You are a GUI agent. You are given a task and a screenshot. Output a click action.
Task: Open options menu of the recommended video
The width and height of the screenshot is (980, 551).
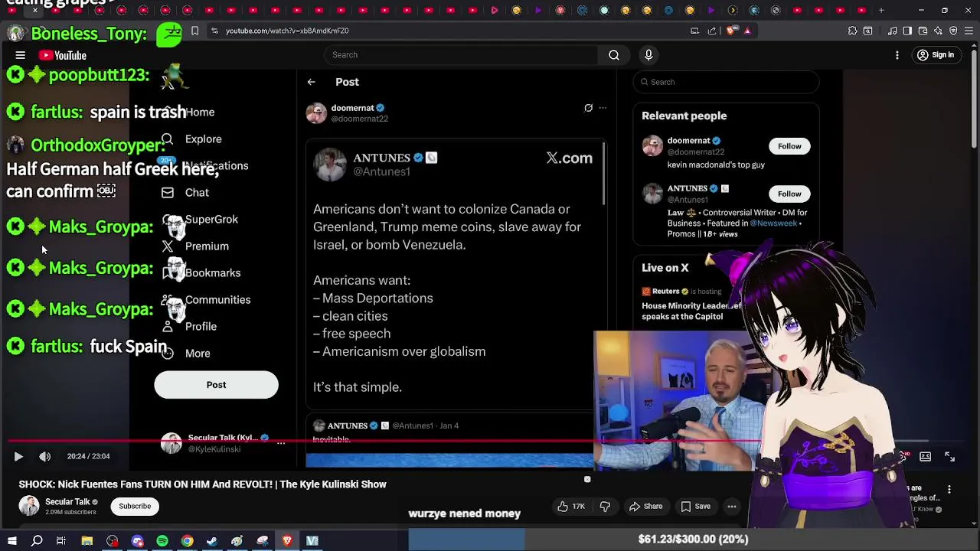click(949, 490)
